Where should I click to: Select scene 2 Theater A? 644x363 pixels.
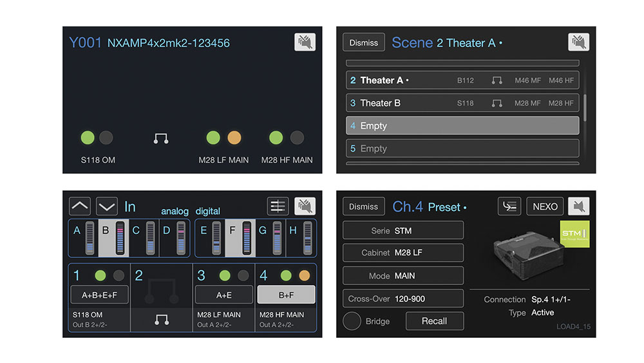click(x=462, y=80)
